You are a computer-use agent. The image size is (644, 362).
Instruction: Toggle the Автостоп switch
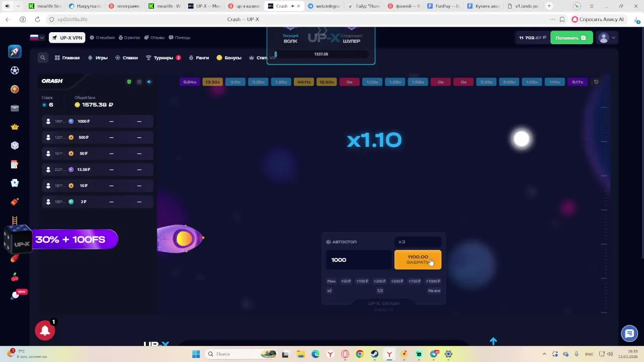coord(329,242)
